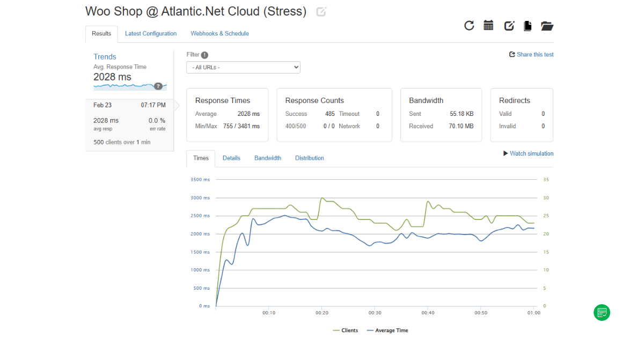Click the pencil icon beside test title
Screen dimensions: 644x338
coord(321,12)
